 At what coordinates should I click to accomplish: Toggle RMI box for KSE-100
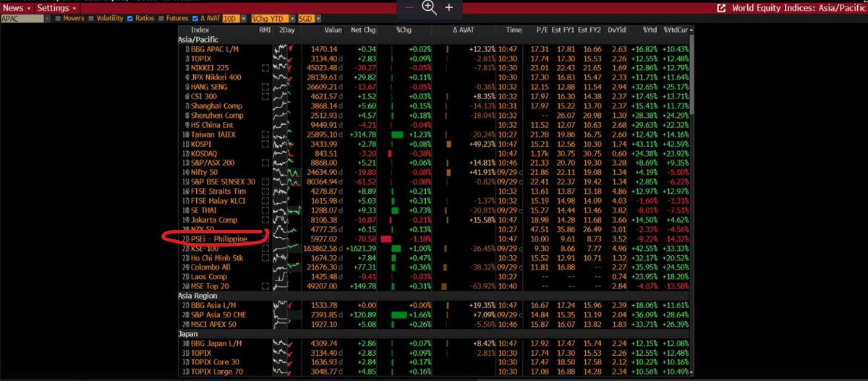pyautogui.click(x=265, y=248)
